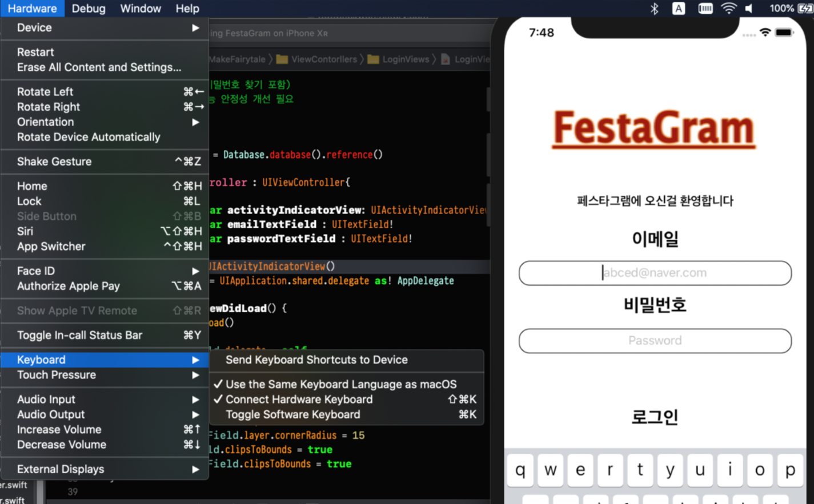Tap the e key on simulator keyboard
Screen dimensions: 814x504
tap(580, 470)
